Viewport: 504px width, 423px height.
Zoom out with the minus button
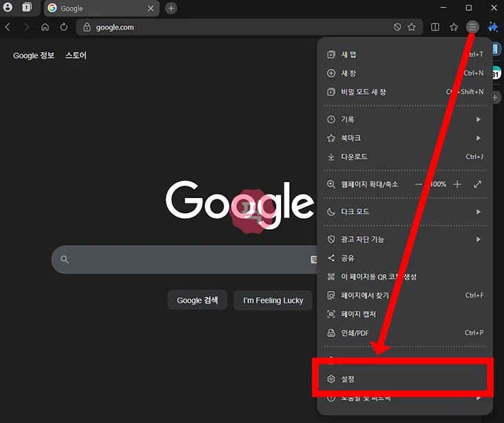418,184
